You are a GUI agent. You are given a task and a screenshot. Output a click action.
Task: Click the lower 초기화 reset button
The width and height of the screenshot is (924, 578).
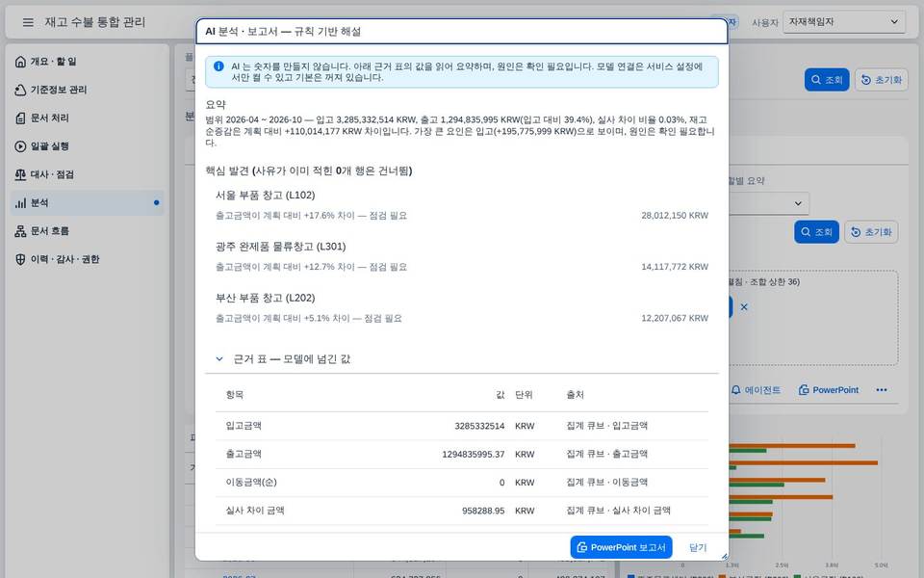click(872, 232)
